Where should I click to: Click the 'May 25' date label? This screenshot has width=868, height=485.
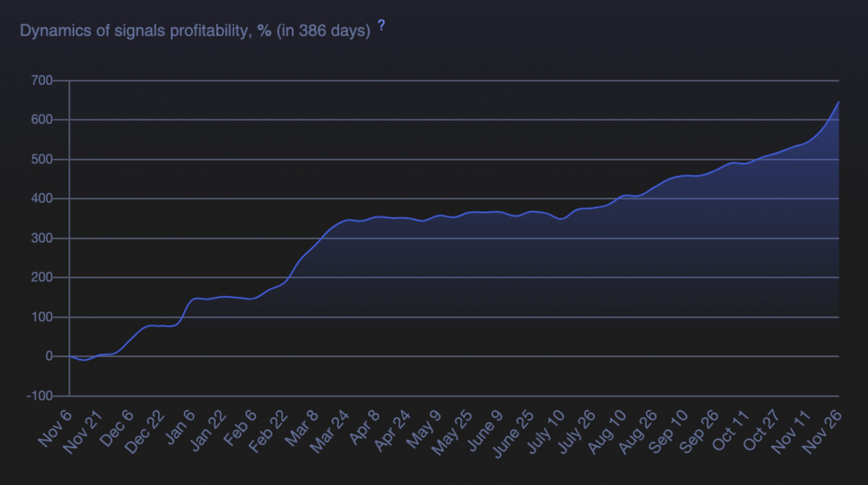[x=451, y=433]
